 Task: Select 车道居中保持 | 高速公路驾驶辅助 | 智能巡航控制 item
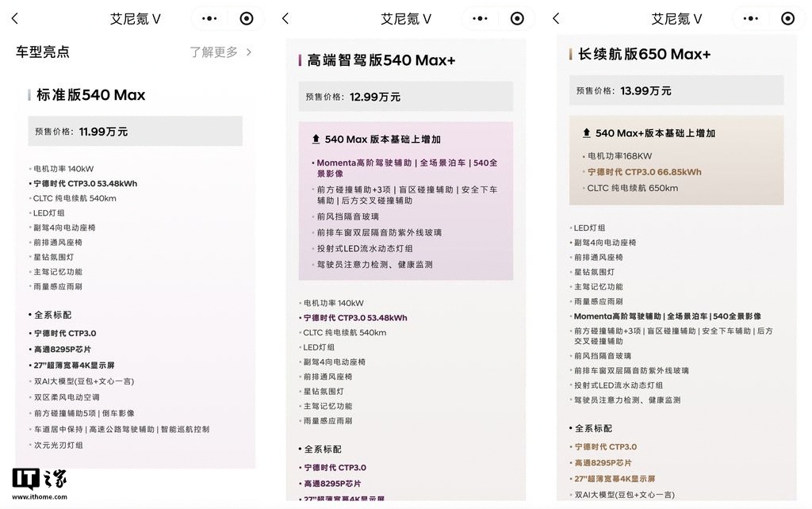(121, 429)
